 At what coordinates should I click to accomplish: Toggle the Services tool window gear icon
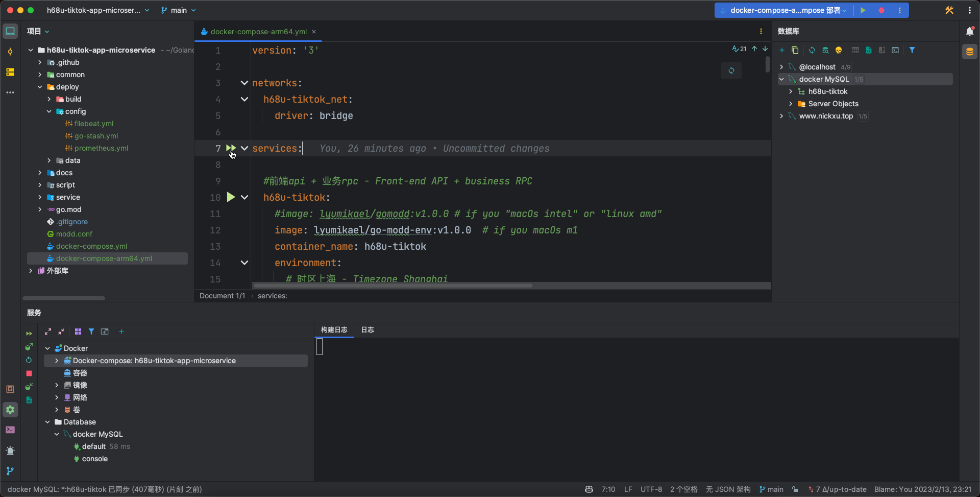pyautogui.click(x=10, y=410)
